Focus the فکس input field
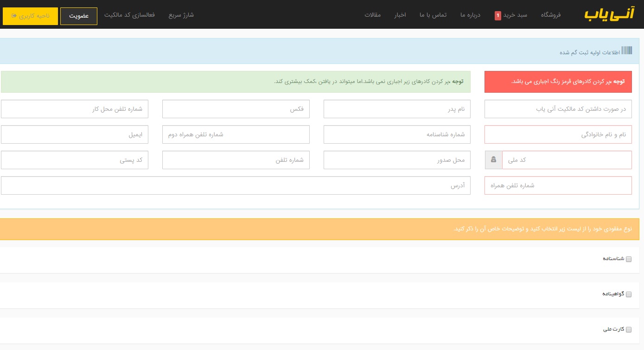Screen dimensions: 644x350 [x=236, y=109]
